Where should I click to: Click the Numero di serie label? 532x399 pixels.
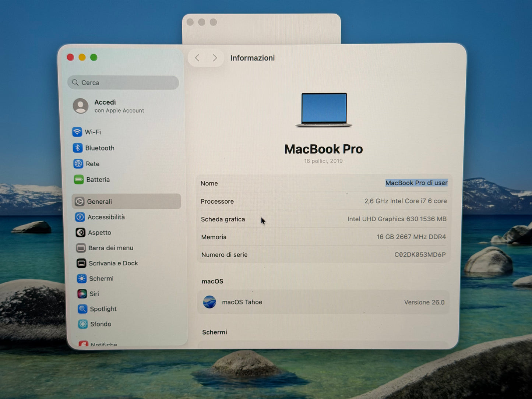click(x=224, y=255)
